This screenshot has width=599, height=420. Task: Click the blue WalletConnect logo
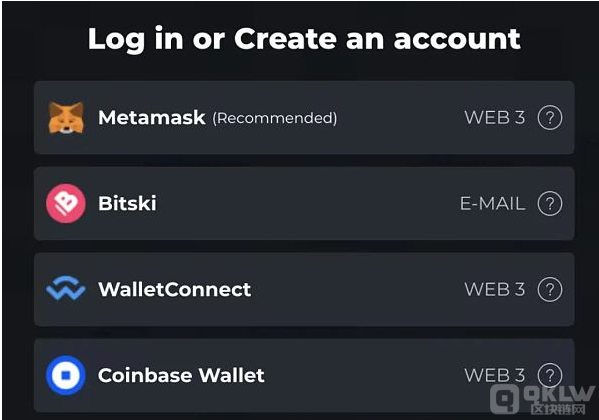tap(66, 288)
